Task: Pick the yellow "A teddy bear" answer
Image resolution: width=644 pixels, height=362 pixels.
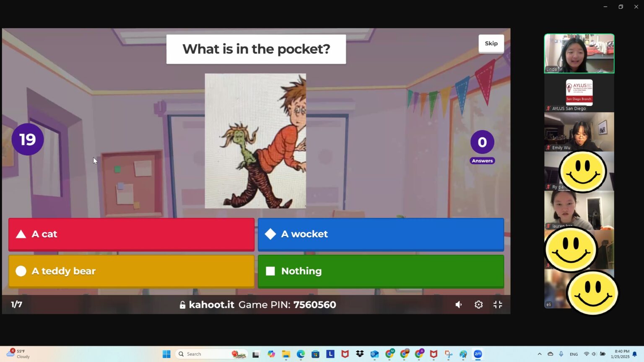Action: (131, 271)
